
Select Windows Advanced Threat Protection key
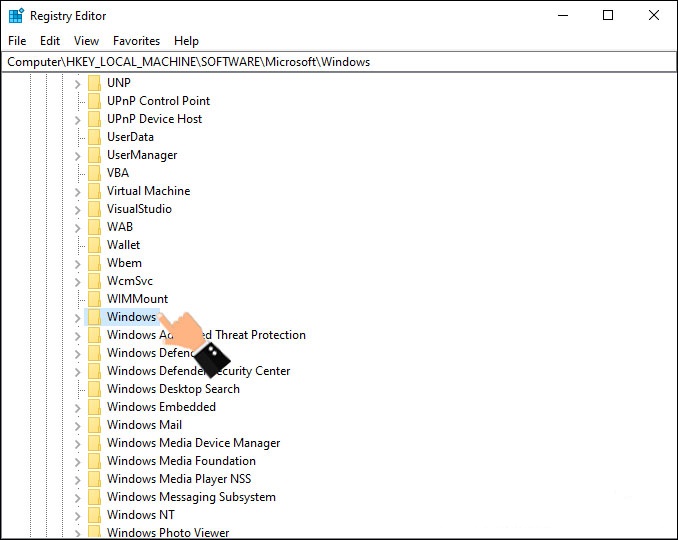[x=206, y=335]
